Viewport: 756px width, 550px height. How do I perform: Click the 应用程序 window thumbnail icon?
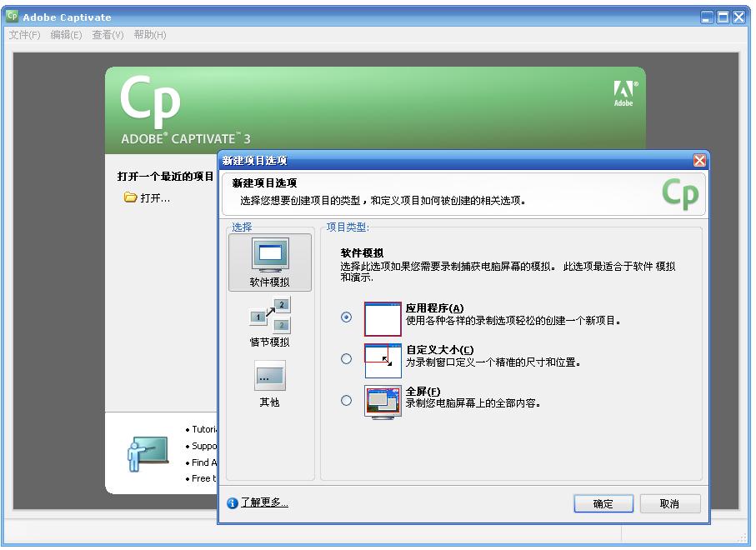[x=383, y=318]
